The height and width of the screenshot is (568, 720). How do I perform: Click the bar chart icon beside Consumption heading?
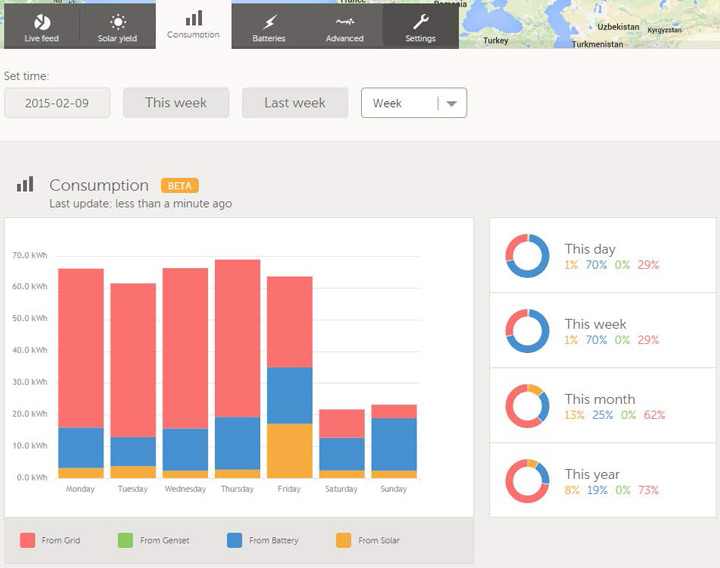25,184
